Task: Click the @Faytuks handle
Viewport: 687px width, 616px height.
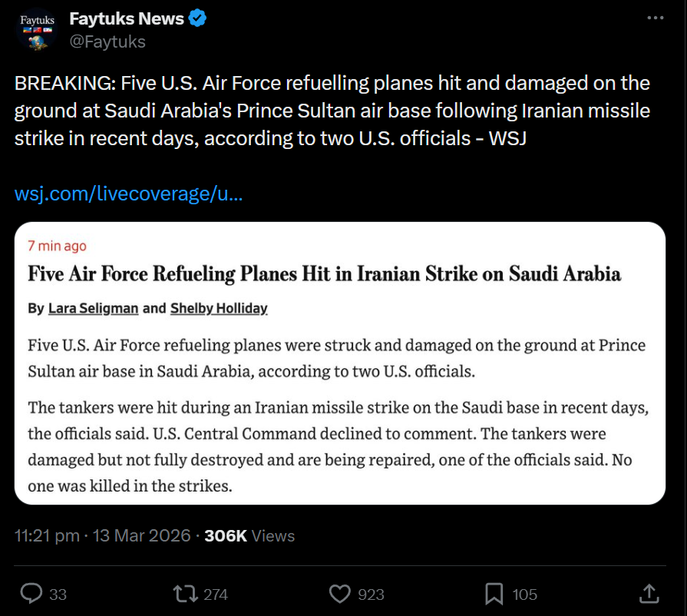Action: [x=107, y=41]
